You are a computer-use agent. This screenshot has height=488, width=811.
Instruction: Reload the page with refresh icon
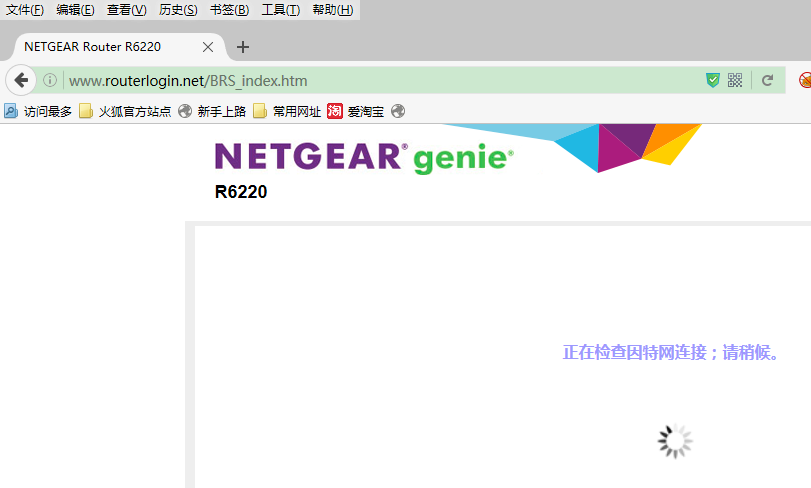coord(767,80)
